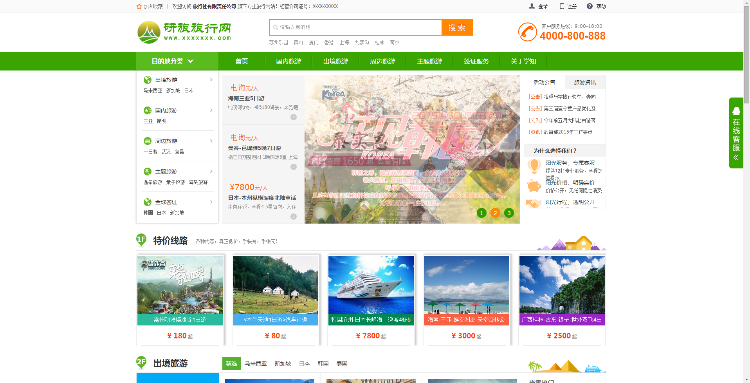Image resolution: width=750 pixels, height=383 pixels.
Task: Click the green 2F floor marker icon
Action: click(x=141, y=362)
